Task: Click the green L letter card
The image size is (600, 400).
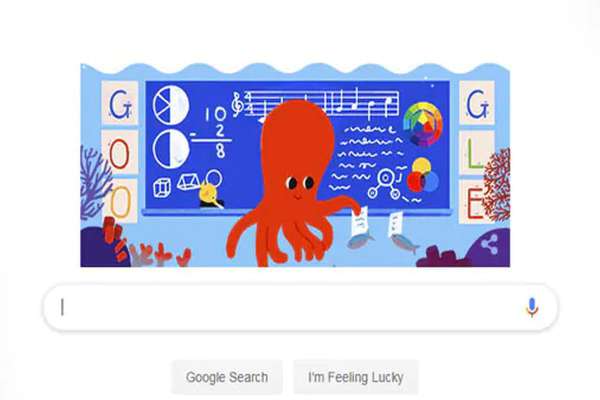Action: [x=474, y=153]
